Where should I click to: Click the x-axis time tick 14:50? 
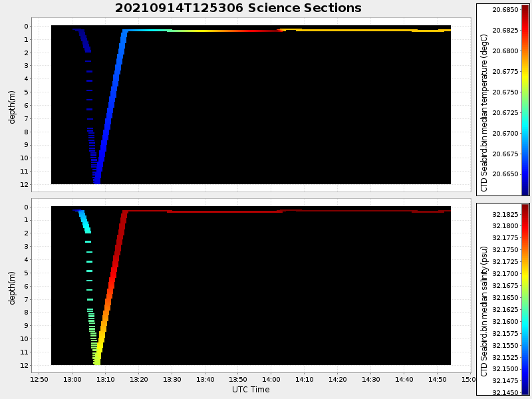tap(438, 379)
